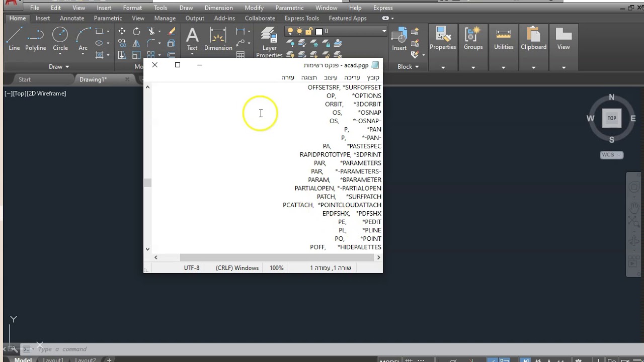Open the Edit menu

pyautogui.click(x=56, y=8)
